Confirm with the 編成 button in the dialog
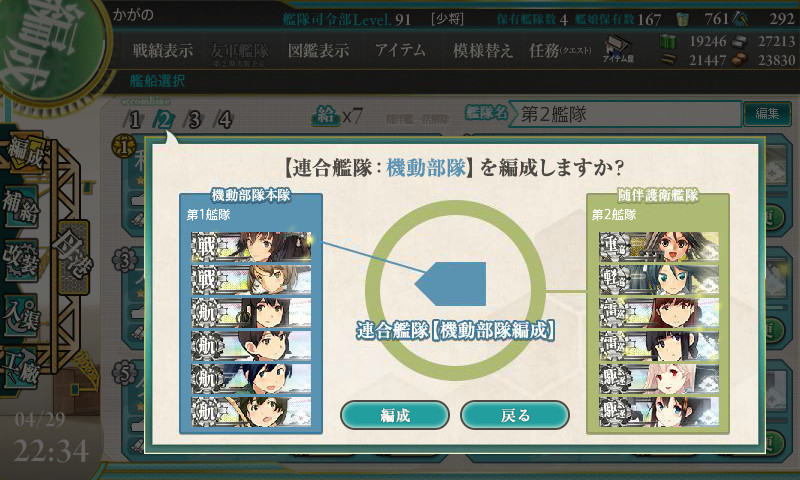Image resolution: width=800 pixels, height=480 pixels. (394, 415)
